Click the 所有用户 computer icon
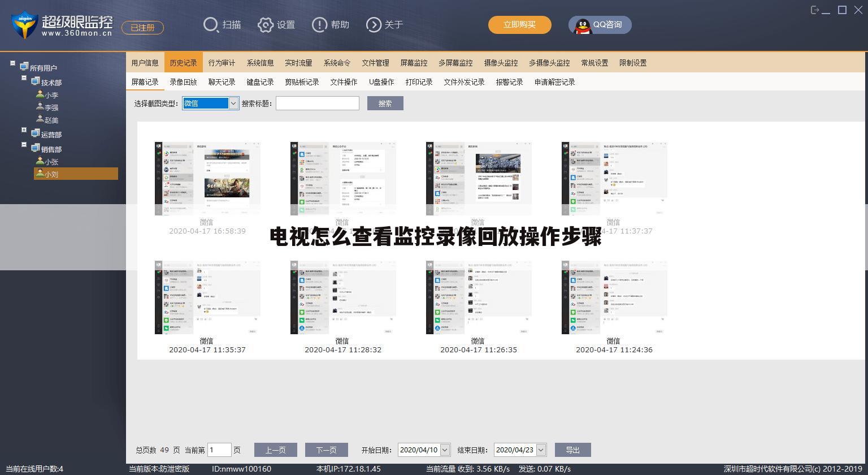 click(x=24, y=67)
